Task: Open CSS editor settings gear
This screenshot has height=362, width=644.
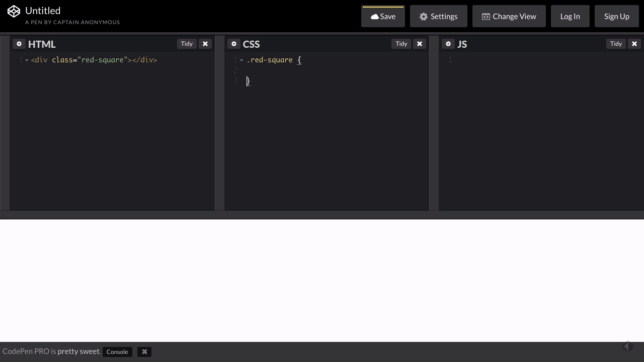Action: (x=234, y=44)
